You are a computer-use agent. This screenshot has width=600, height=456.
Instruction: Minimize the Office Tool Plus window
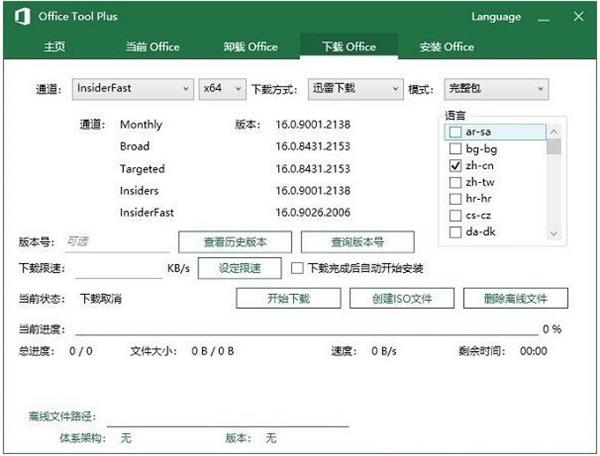tap(543, 17)
